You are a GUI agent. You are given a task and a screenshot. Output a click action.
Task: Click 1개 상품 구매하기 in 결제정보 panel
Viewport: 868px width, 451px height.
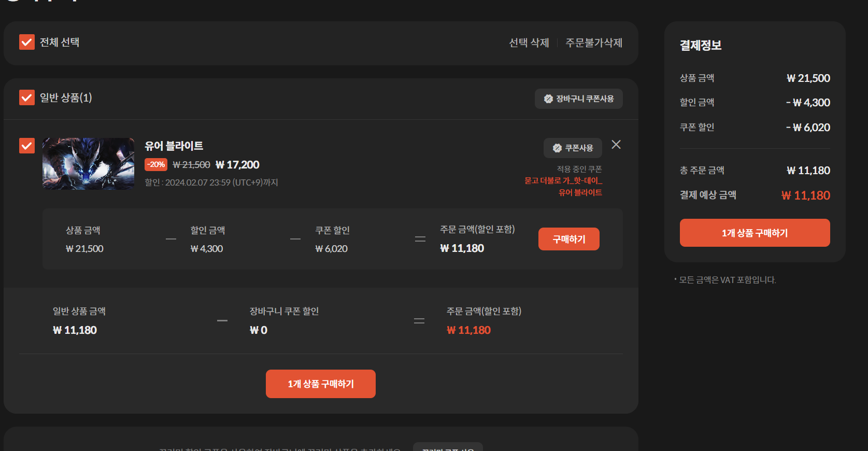pos(755,233)
